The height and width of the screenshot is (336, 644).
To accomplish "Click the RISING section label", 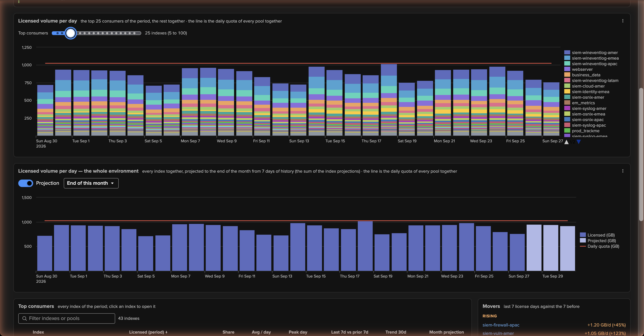I will tap(490, 316).
